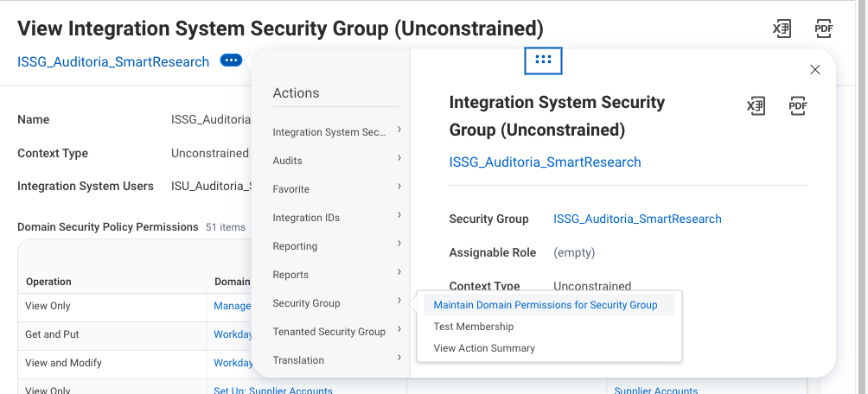
Task: Click chevron next to Translation
Action: [x=399, y=358]
